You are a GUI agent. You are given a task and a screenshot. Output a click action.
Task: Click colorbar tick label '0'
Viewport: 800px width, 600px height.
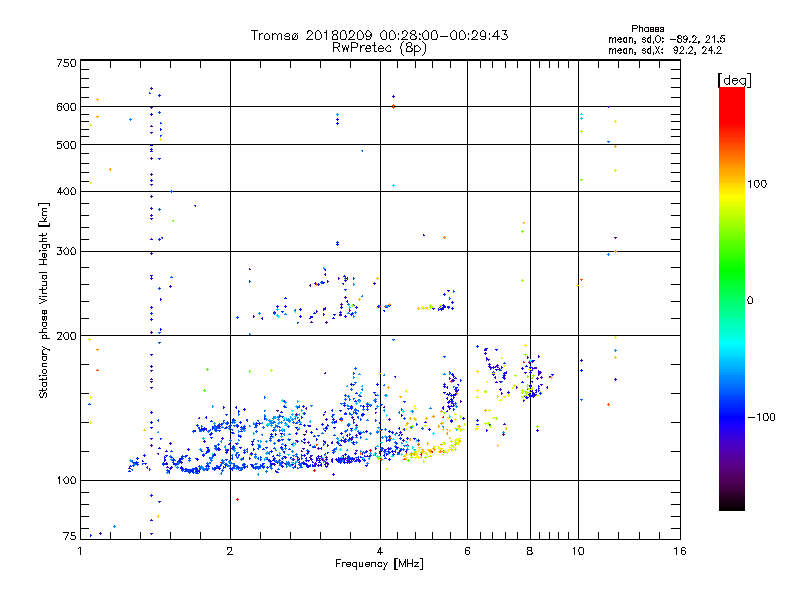pyautogui.click(x=750, y=300)
